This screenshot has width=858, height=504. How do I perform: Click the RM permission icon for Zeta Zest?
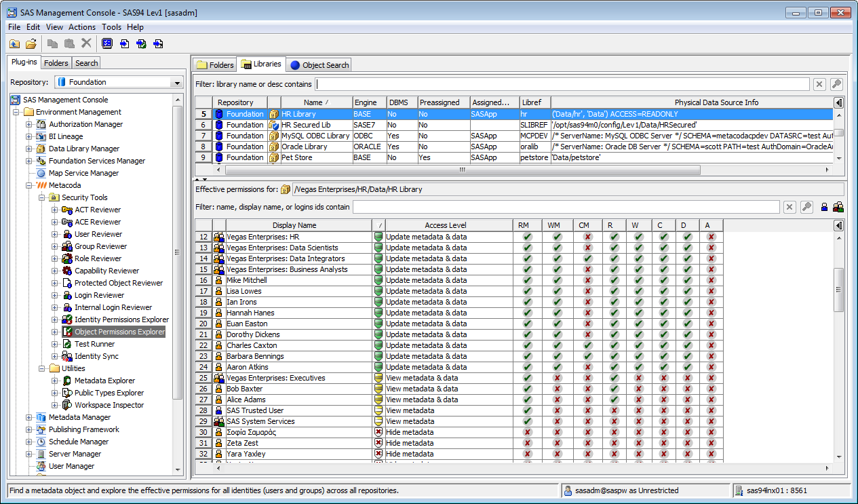527,443
